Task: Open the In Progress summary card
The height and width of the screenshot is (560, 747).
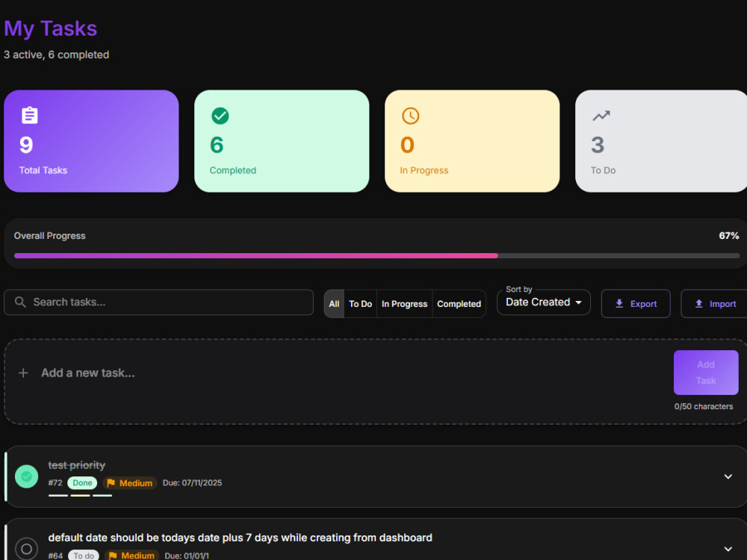Action: point(472,141)
